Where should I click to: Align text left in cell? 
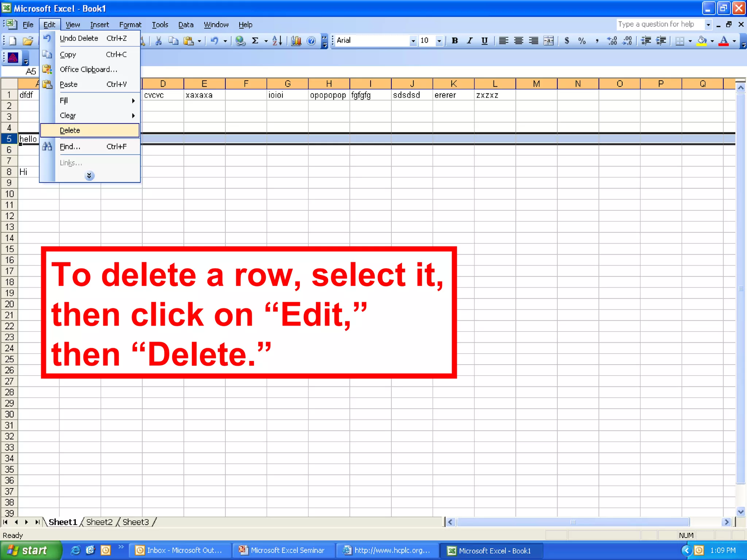point(503,41)
